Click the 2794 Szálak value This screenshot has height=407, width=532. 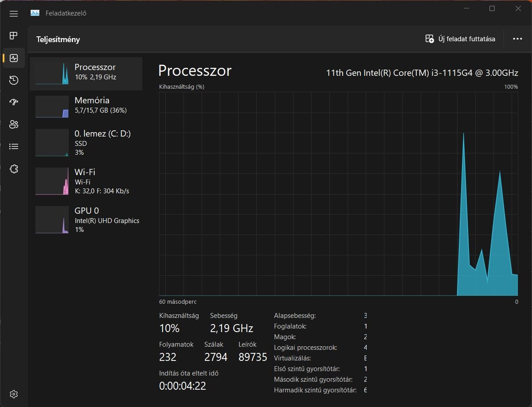click(216, 357)
